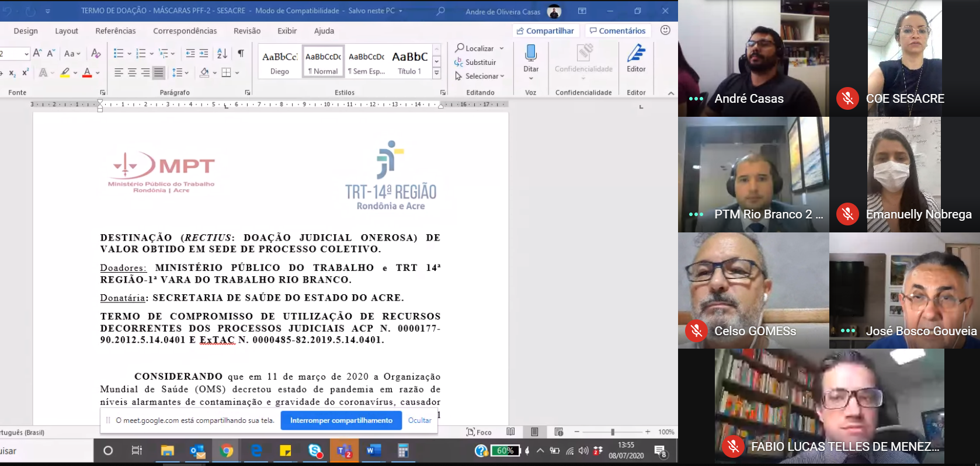980x466 pixels.
Task: Apply the Título 1 style
Action: [x=409, y=61]
